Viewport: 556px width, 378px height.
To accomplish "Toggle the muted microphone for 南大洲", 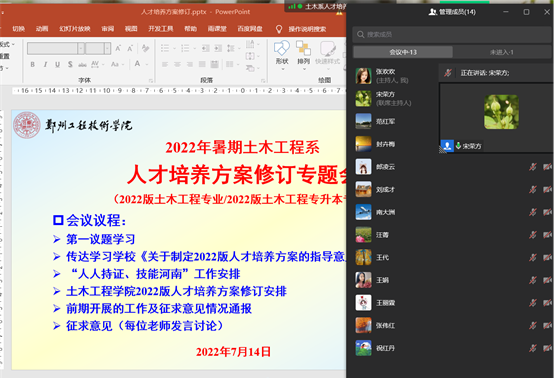I will [533, 212].
